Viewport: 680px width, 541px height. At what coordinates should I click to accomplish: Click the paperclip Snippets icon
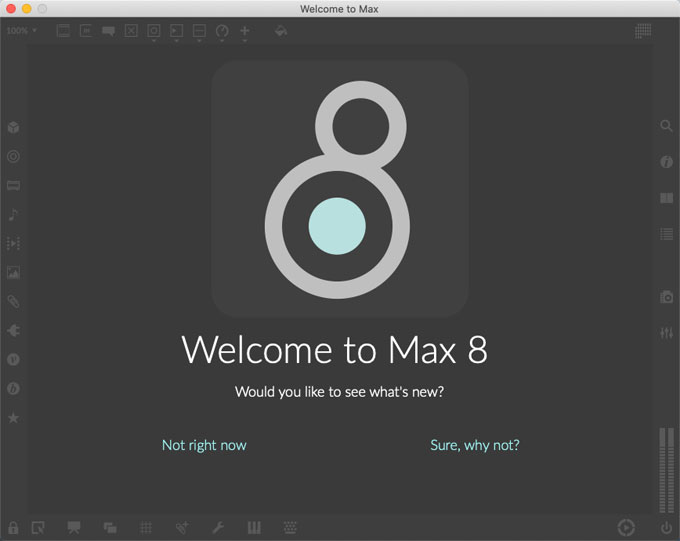tap(14, 301)
